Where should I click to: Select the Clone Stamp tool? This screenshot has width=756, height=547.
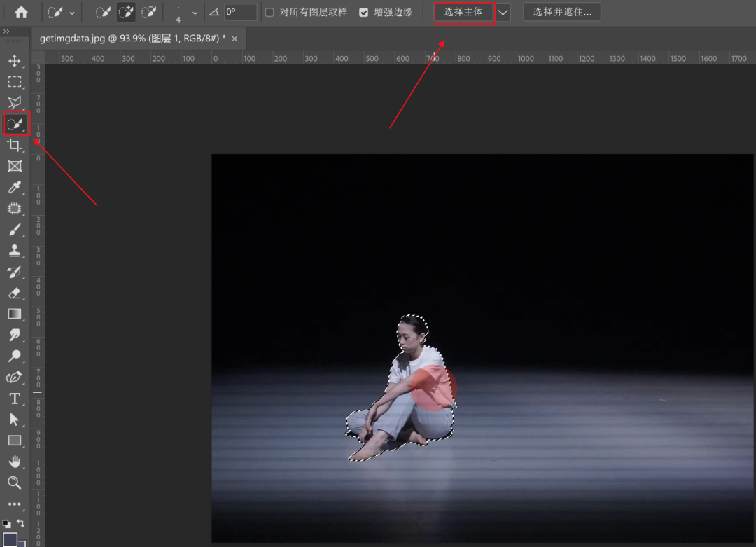click(x=15, y=251)
